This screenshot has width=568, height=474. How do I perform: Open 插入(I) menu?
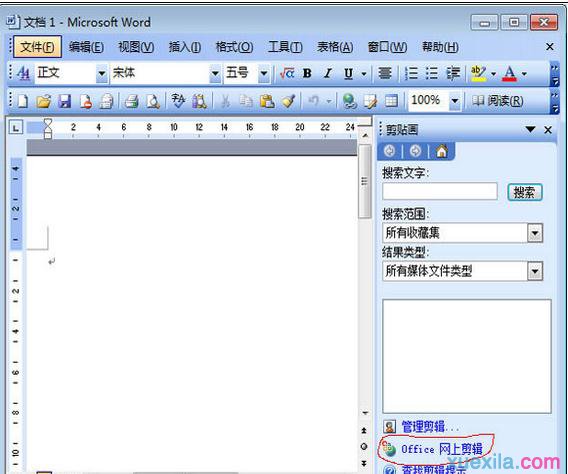(x=185, y=47)
